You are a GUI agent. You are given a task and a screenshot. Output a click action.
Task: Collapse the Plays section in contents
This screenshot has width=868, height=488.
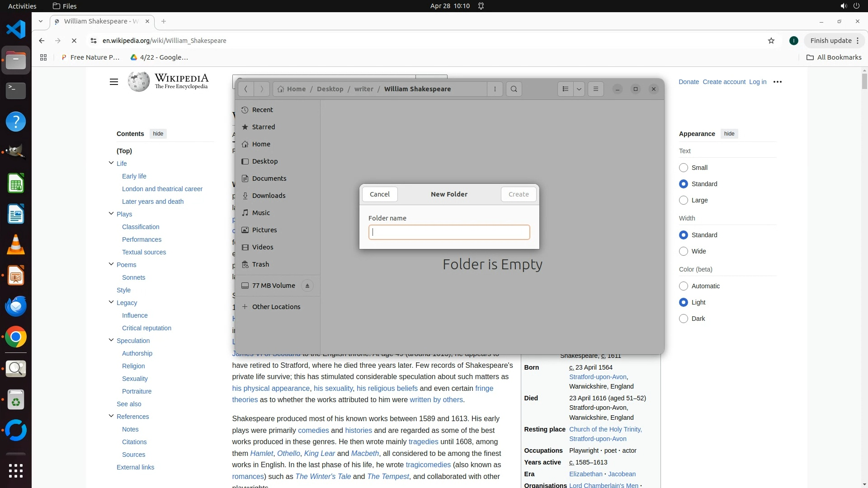click(111, 214)
